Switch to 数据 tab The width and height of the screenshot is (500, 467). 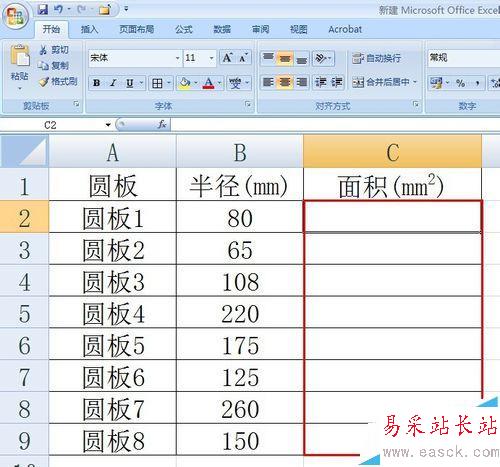click(222, 29)
